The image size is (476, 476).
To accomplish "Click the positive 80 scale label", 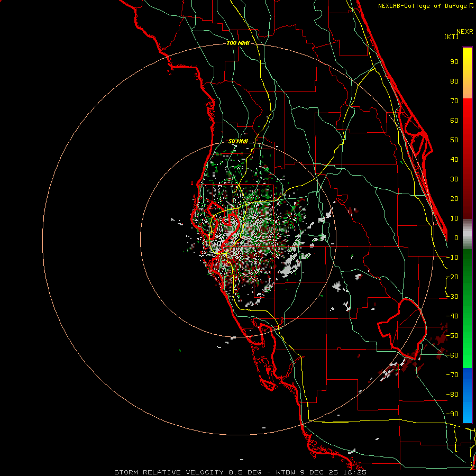I will [x=454, y=81].
